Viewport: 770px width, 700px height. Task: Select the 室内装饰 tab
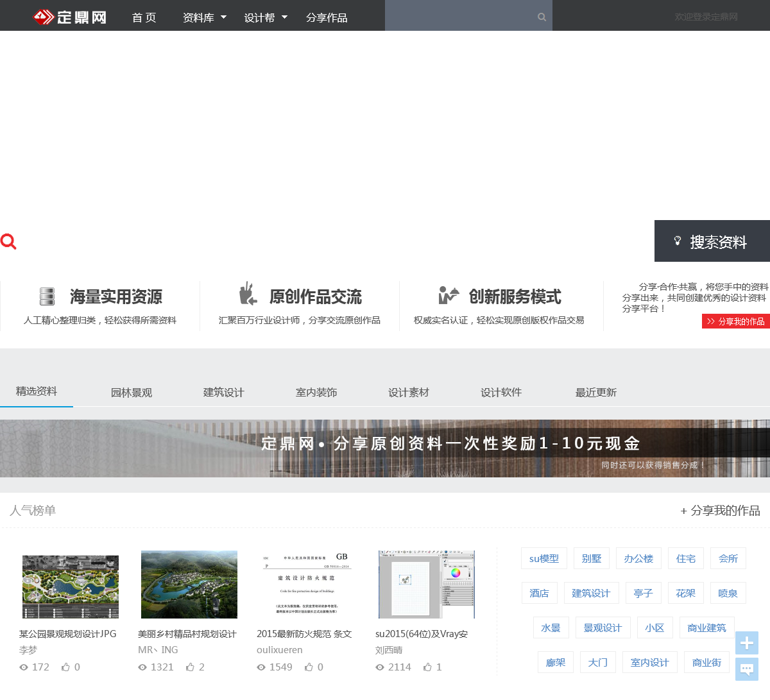pos(316,393)
